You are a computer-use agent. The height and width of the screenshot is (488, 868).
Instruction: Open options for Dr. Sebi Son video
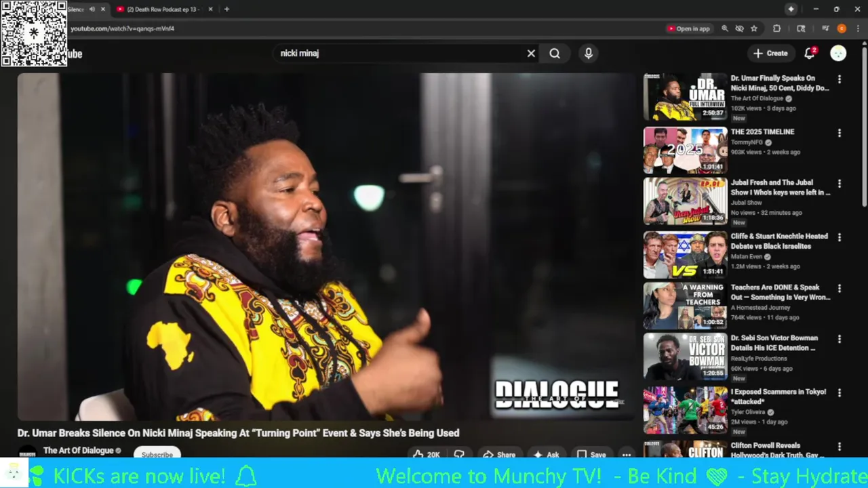pos(840,339)
